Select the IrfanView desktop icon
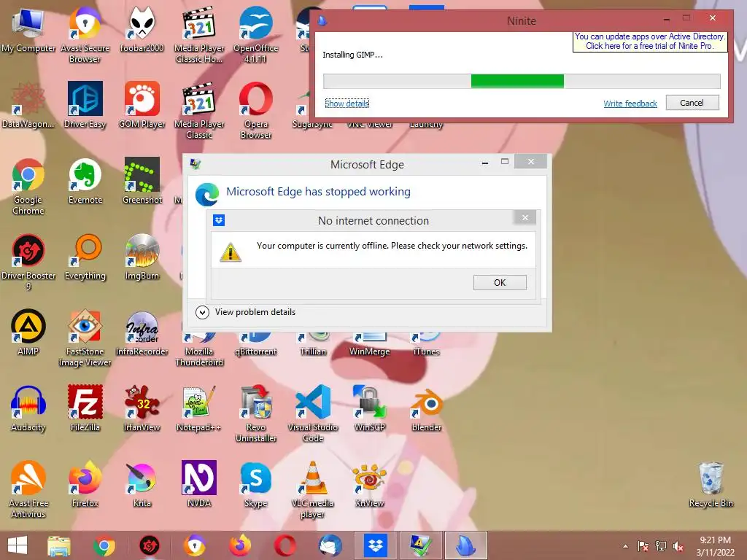The width and height of the screenshot is (747, 560). pos(142,408)
